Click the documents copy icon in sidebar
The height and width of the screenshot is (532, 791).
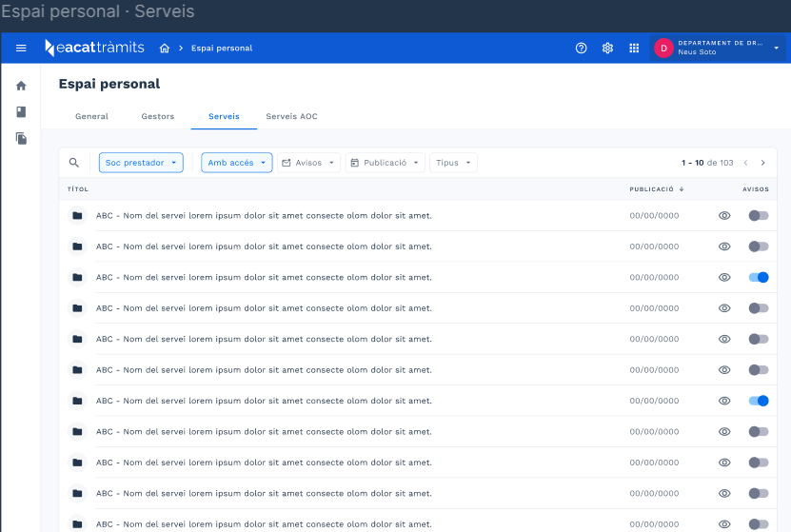(21, 139)
